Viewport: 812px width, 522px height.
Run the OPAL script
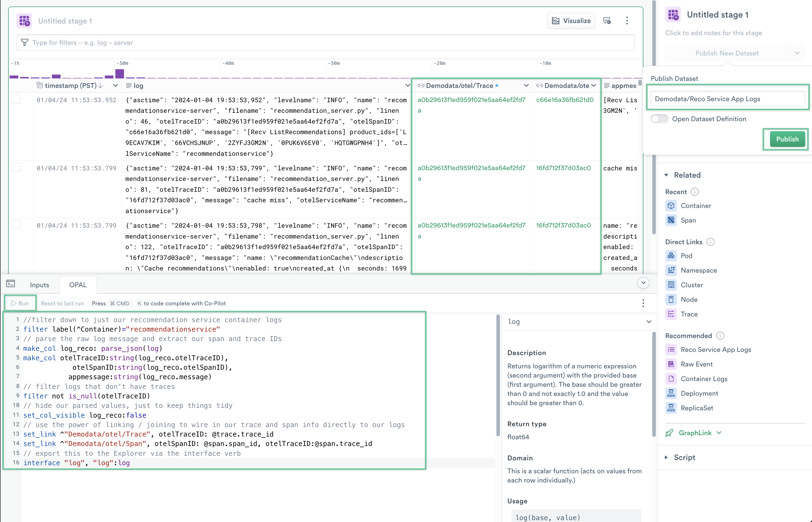(x=20, y=303)
